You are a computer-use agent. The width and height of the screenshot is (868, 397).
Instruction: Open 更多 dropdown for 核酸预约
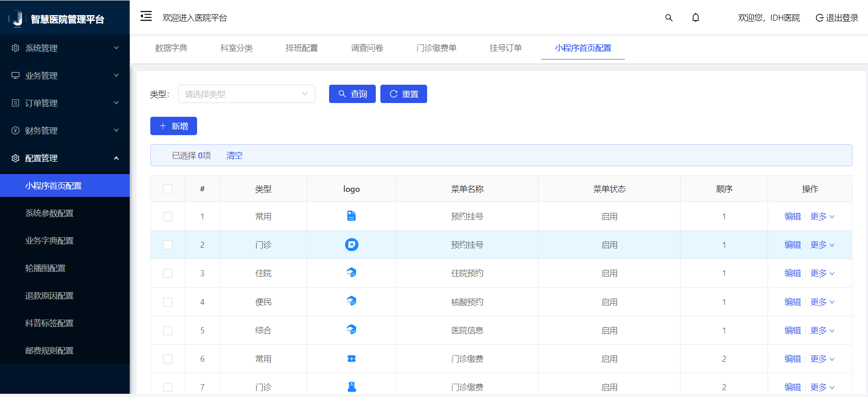[822, 302]
